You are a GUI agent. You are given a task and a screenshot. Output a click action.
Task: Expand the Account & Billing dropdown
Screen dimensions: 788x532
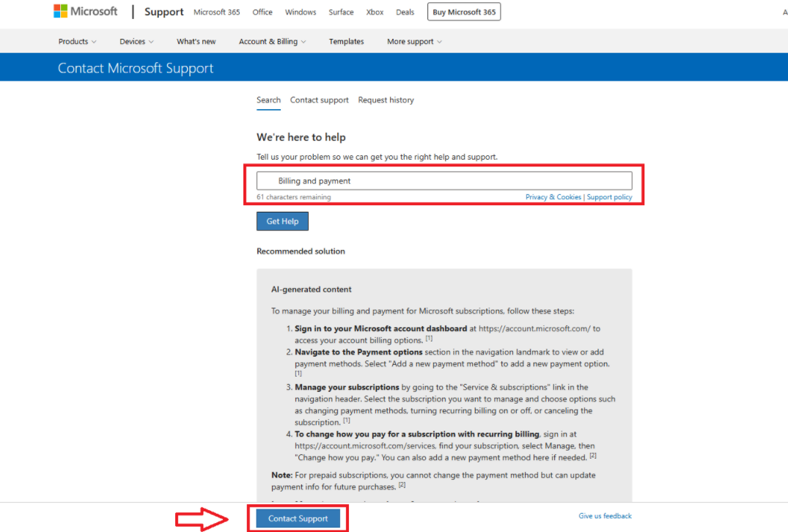(x=273, y=41)
